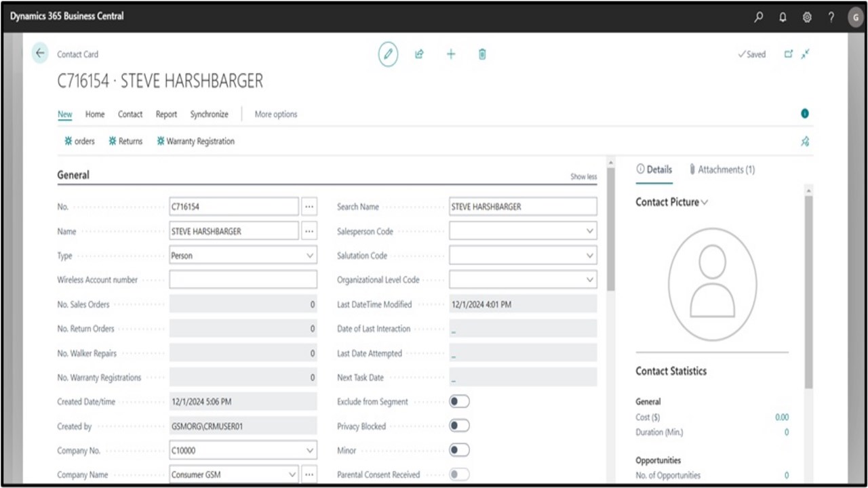Delete the contact with the trash icon

point(482,54)
